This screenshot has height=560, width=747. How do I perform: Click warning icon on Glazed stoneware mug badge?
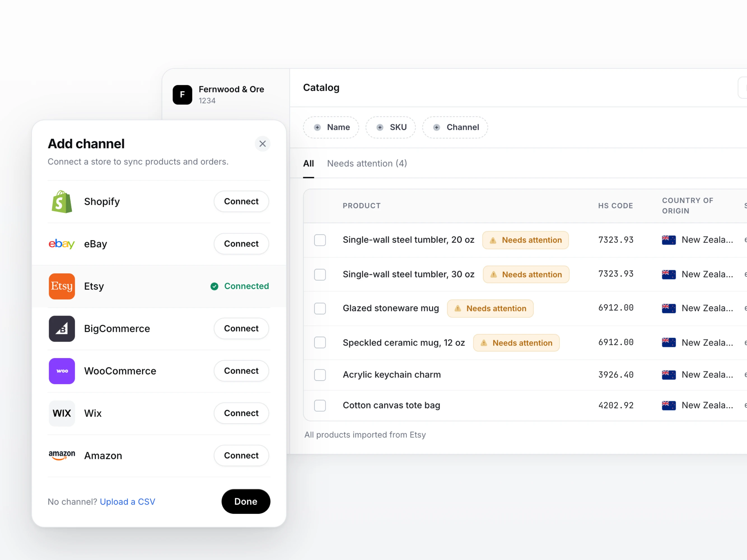tap(458, 308)
